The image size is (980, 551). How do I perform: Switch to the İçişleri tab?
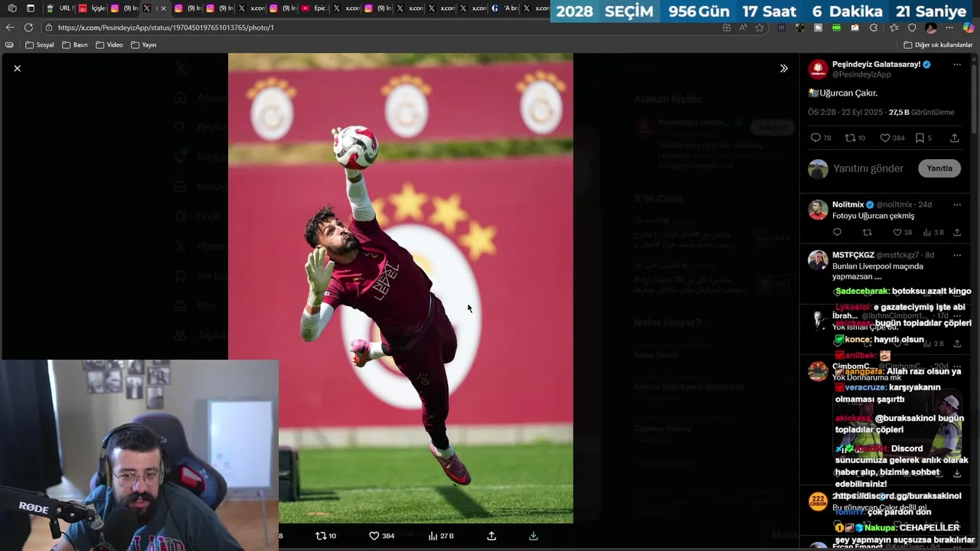(x=92, y=8)
